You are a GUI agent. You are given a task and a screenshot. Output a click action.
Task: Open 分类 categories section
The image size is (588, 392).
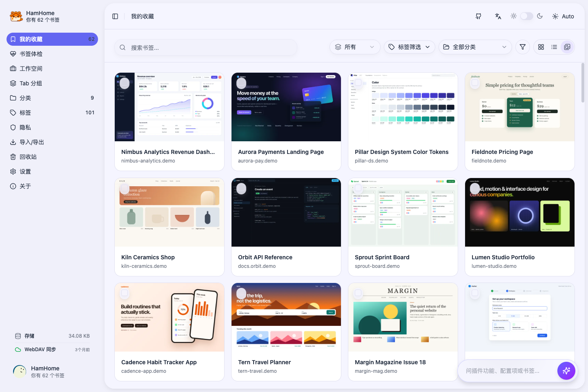(52, 98)
